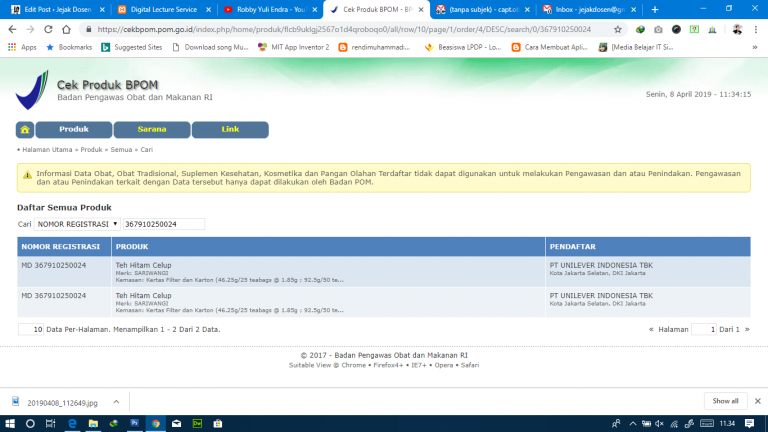Click the browser address bar URL
Viewport: 768px width, 432px height.
(344, 29)
